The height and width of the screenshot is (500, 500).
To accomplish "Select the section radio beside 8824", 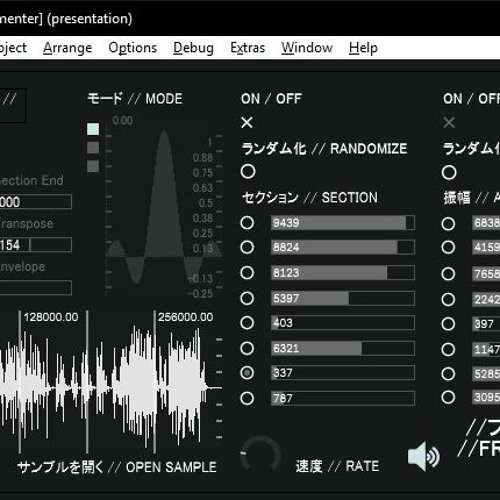I will coord(247,247).
